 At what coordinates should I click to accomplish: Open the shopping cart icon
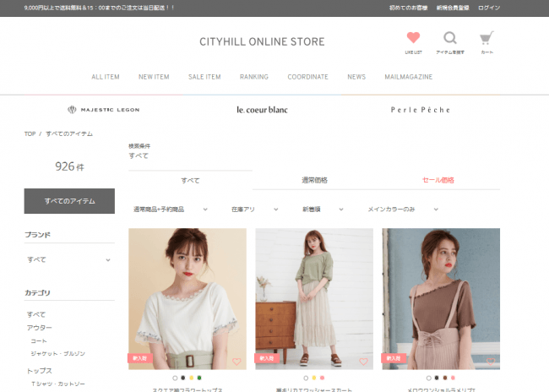coord(486,38)
